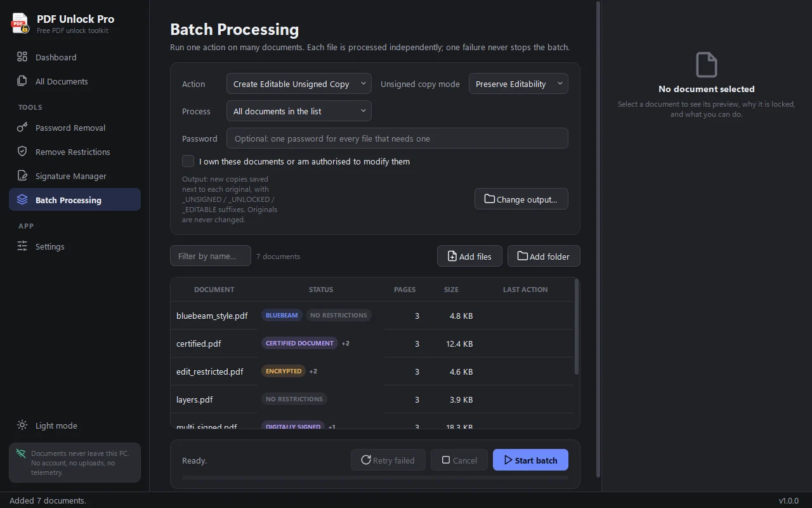Click the Add folder button

[544, 256]
